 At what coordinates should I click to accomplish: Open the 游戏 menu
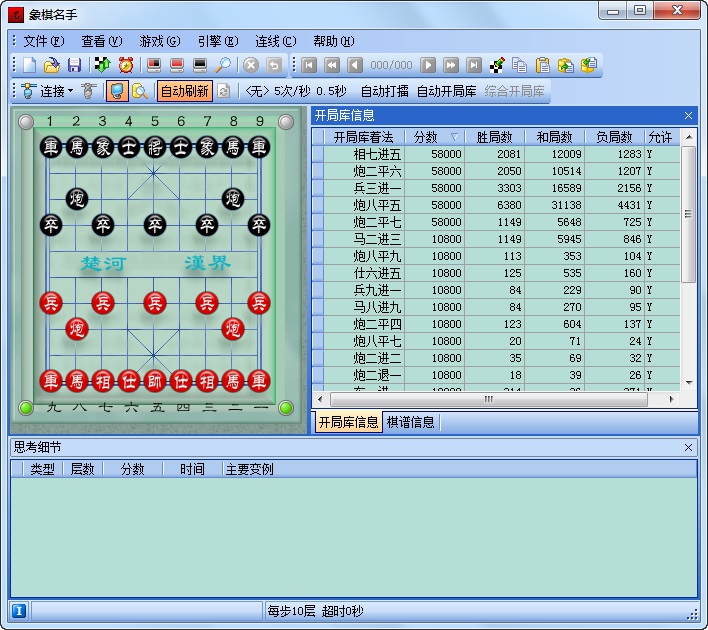pyautogui.click(x=159, y=41)
